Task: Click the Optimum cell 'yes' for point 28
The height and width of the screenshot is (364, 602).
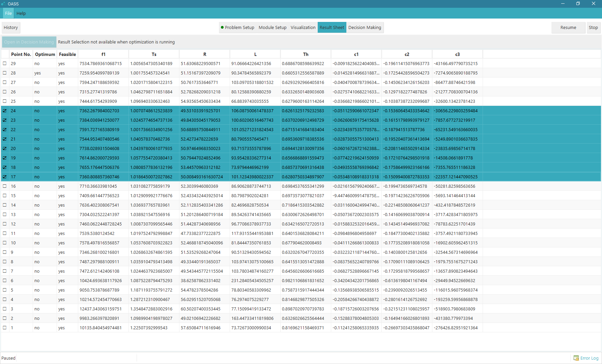Action: 37,73
